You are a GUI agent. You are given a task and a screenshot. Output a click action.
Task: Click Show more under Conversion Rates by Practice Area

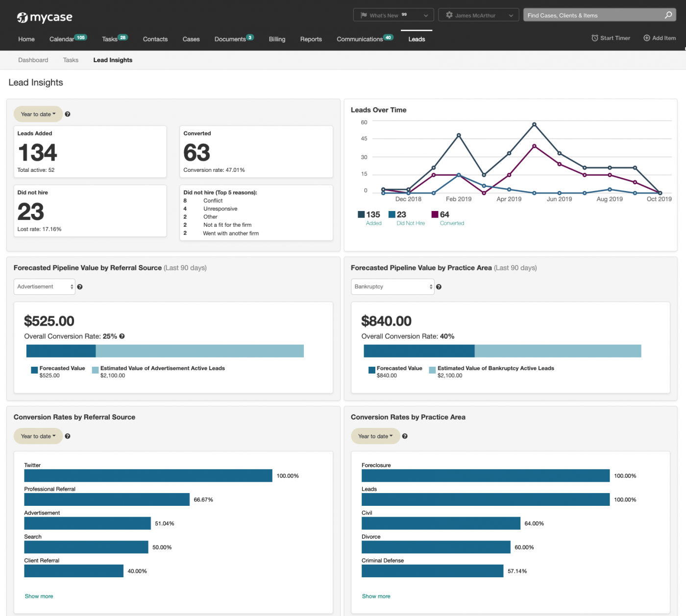tap(376, 596)
